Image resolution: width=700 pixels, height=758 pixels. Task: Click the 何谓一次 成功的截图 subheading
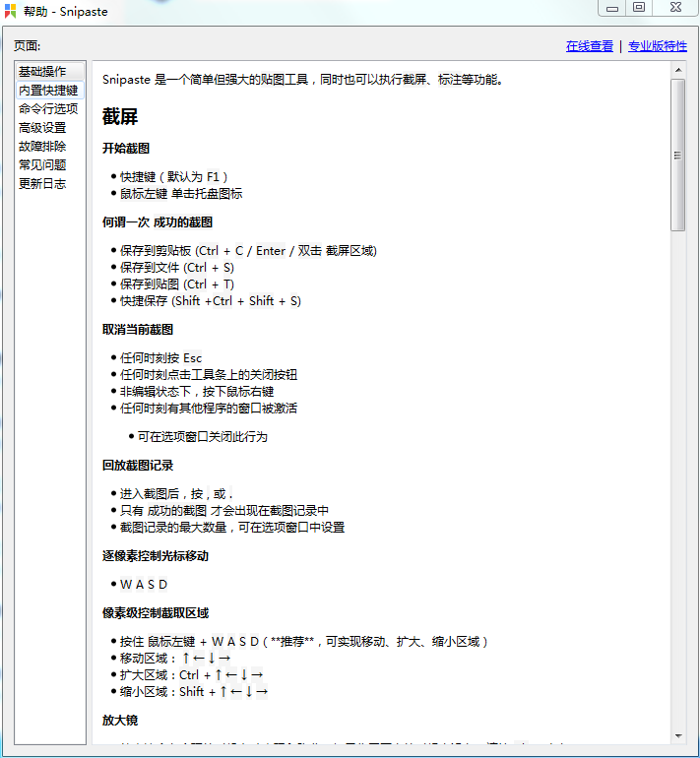tap(158, 222)
